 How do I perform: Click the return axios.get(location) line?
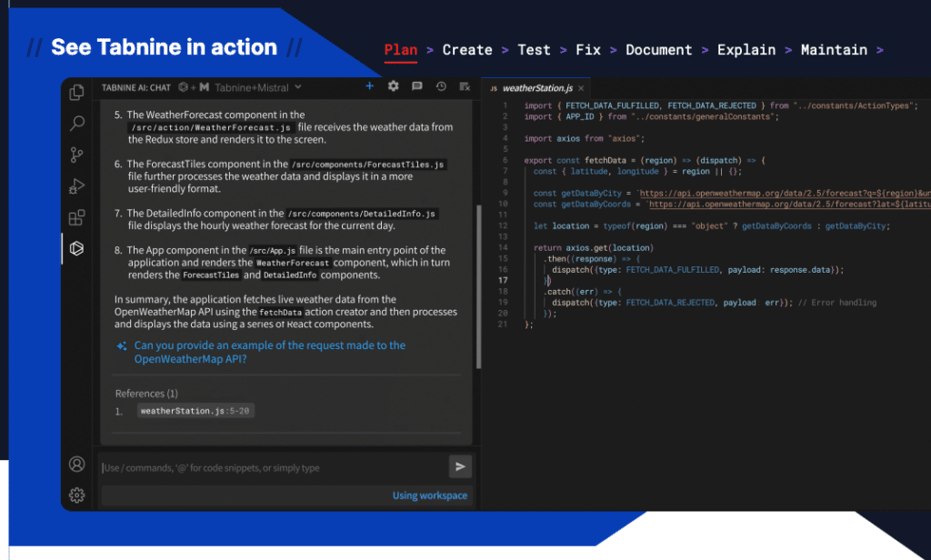click(x=593, y=247)
